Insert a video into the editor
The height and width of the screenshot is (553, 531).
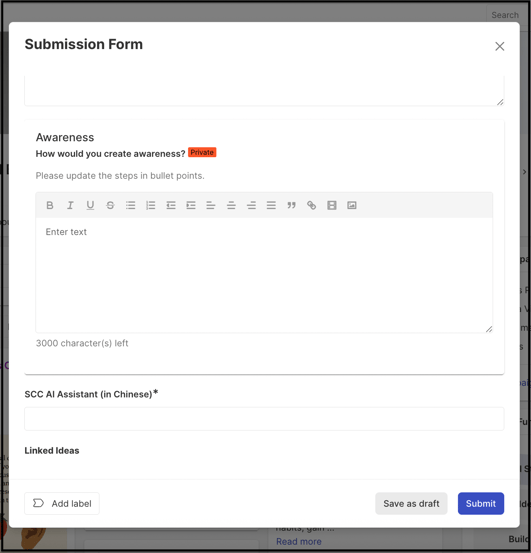click(x=332, y=205)
